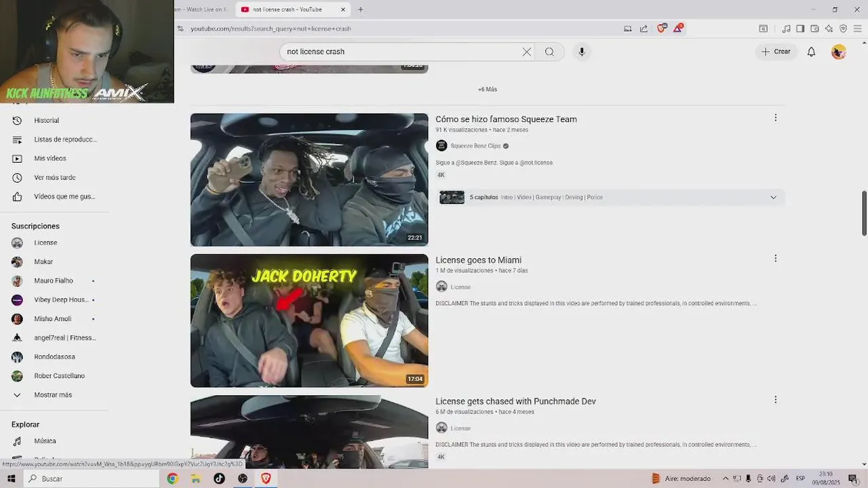Open video title 'Cómo se hizo famoso Squeeze Team'
868x488 pixels.
pyautogui.click(x=506, y=119)
